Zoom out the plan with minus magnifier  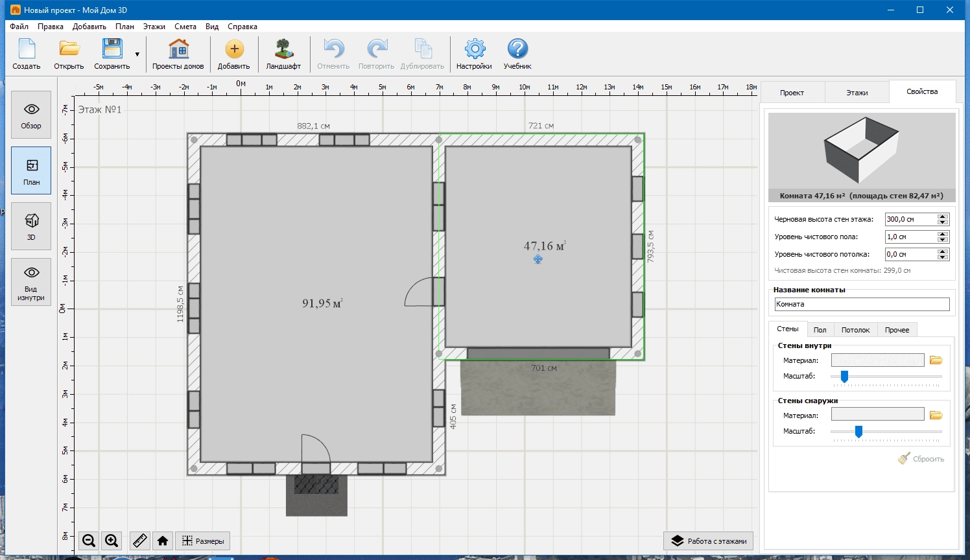point(89,541)
